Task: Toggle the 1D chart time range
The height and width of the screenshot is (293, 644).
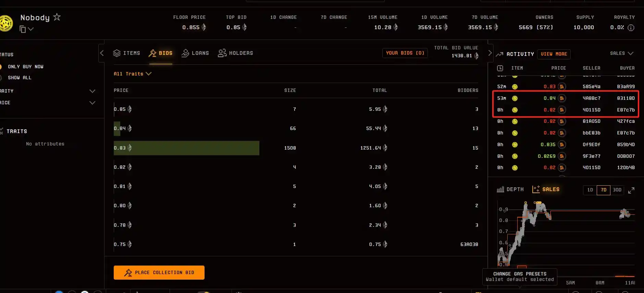Action: [x=590, y=190]
